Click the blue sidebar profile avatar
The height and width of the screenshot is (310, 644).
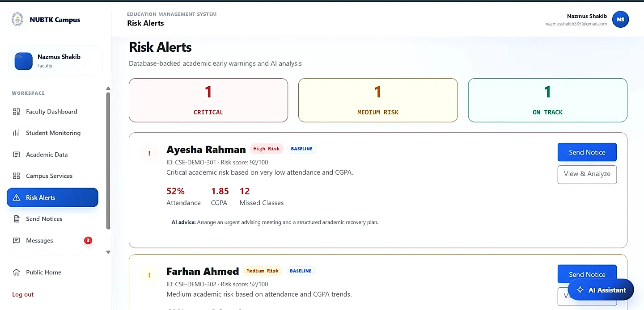click(x=24, y=61)
